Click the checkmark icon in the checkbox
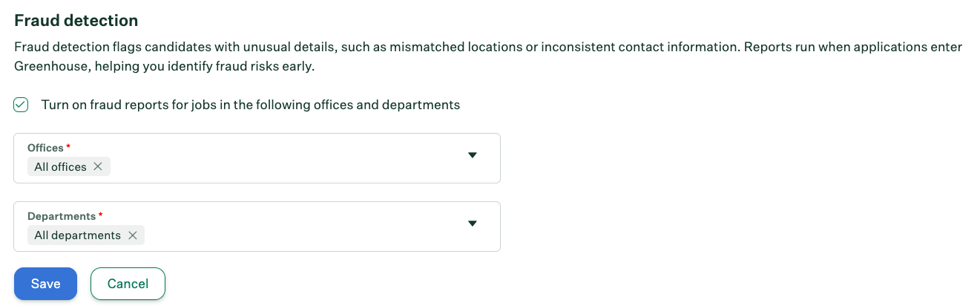The width and height of the screenshot is (980, 306). pos(21,105)
